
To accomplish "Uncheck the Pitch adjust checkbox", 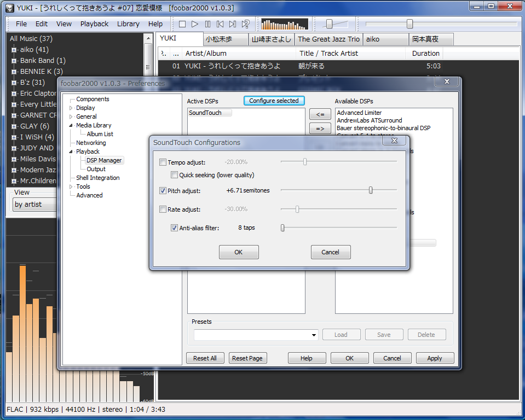I will click(x=163, y=191).
